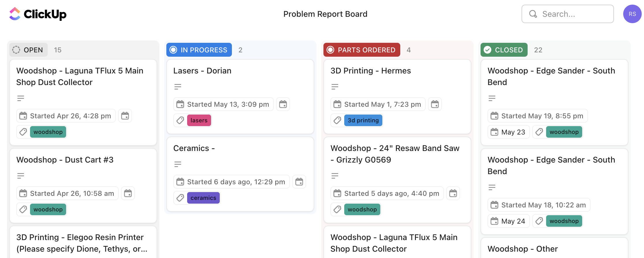Select the PARTS ORDERED status header

pyautogui.click(x=362, y=50)
